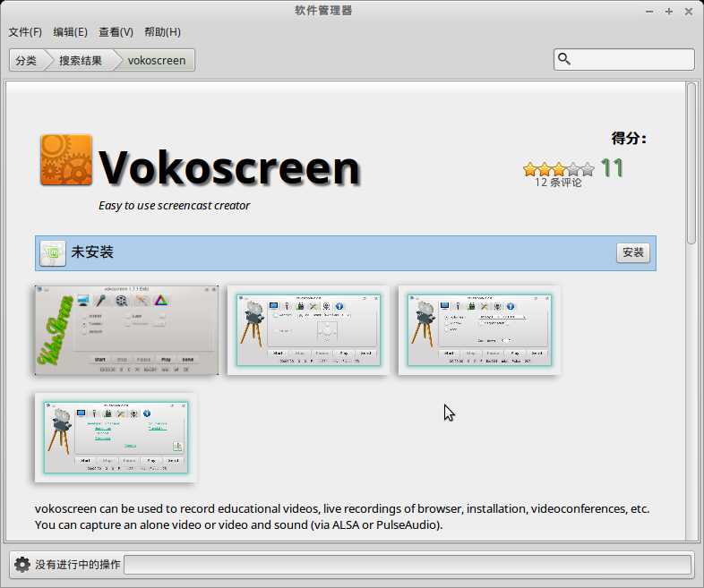Click the 没有进行中的操作 status text

coord(78,564)
